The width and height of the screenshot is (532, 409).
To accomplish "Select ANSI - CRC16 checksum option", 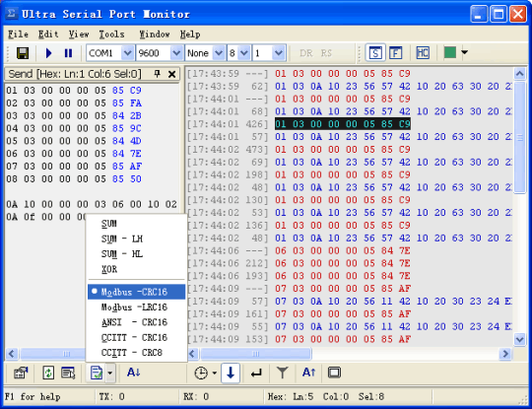I will click(x=136, y=322).
